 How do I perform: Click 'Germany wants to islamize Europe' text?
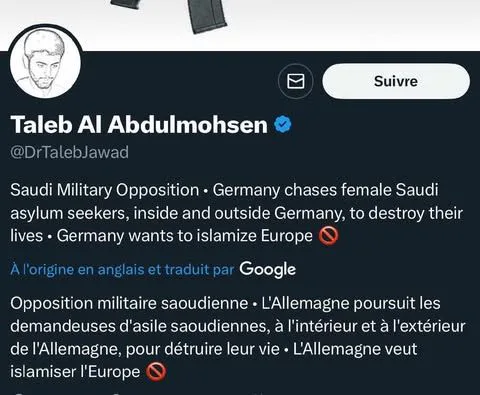click(185, 236)
